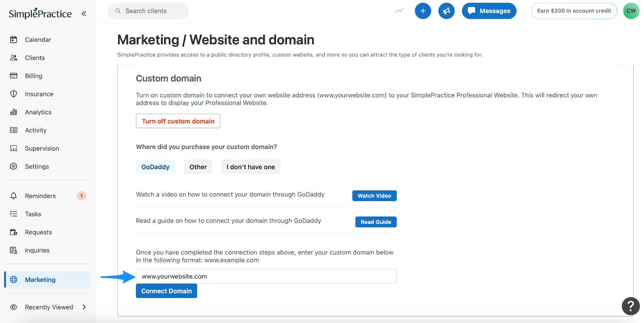Viewport: 644px width, 323px height.
Task: Open Reminders label in sidebar
Action: tap(40, 196)
